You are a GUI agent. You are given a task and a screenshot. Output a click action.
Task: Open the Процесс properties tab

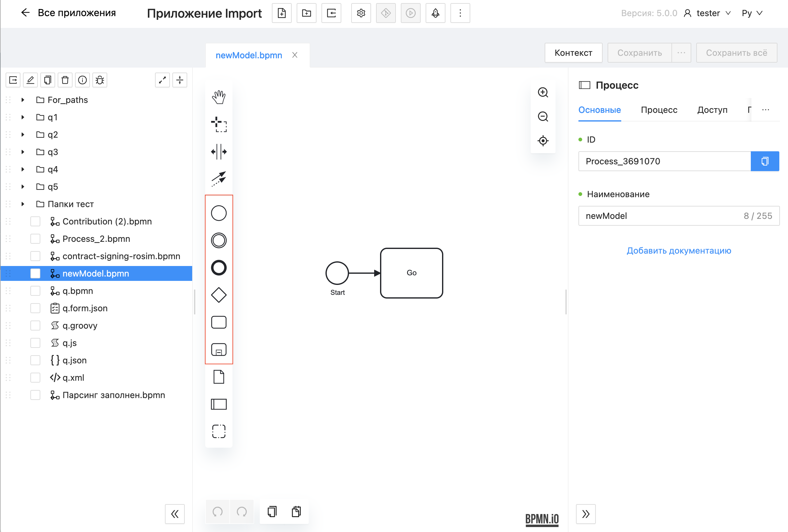tap(659, 110)
